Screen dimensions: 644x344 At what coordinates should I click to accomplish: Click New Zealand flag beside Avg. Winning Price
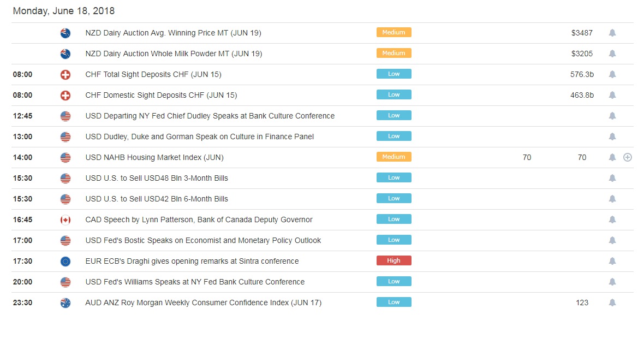pos(65,33)
